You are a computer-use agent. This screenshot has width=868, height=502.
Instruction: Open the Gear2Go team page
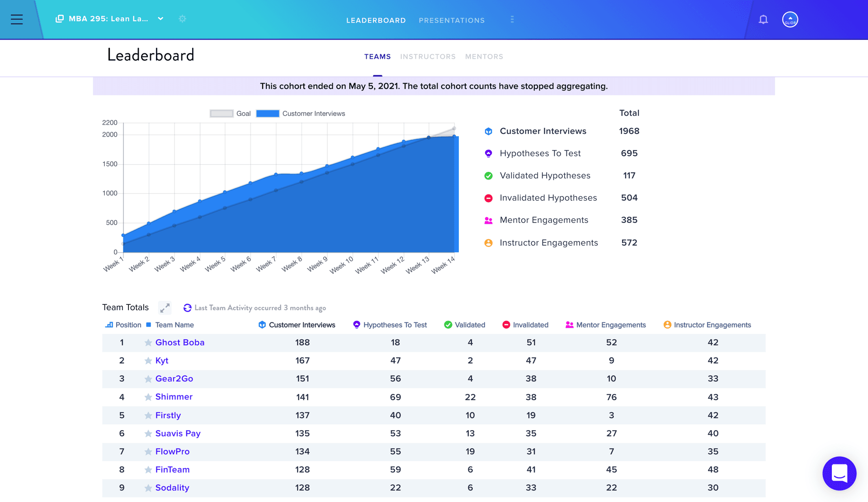click(x=175, y=379)
